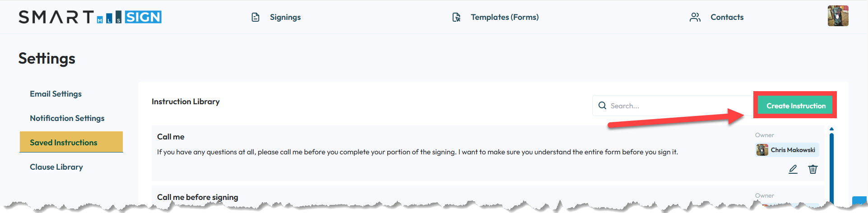Switch to Notification Settings
This screenshot has height=213, width=868.
[x=67, y=118]
